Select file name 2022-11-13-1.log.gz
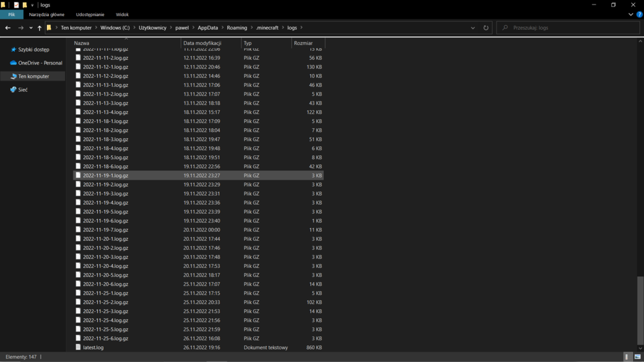The height and width of the screenshot is (362, 644). tap(106, 85)
